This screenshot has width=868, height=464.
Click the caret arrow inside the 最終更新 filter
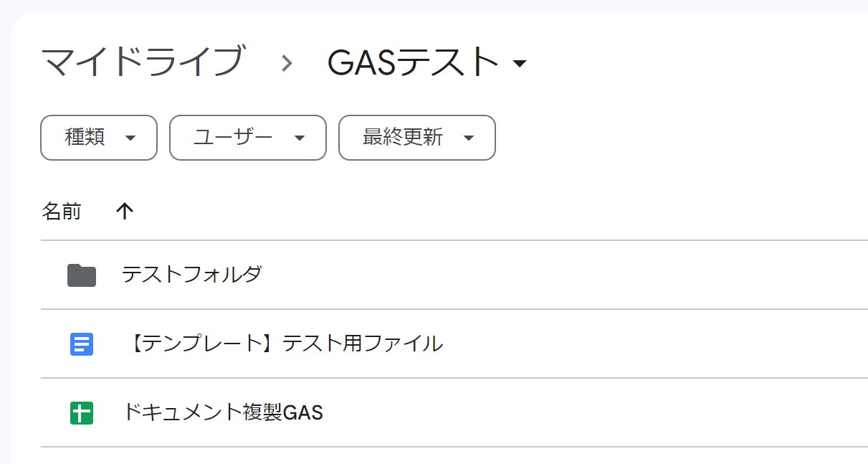coord(469,138)
